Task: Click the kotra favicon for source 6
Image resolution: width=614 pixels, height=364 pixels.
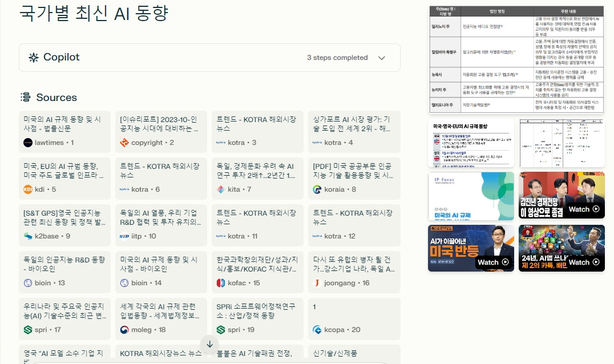Action: pos(124,189)
